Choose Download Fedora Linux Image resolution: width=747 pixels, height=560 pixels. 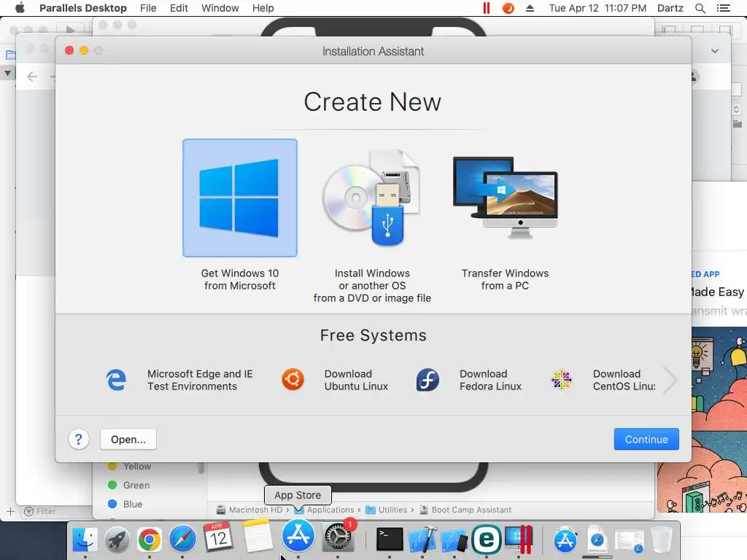tap(490, 380)
